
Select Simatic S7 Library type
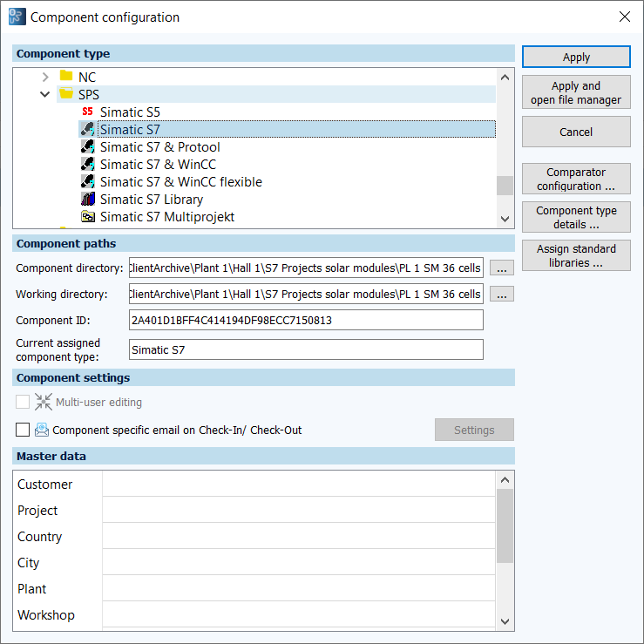(151, 200)
